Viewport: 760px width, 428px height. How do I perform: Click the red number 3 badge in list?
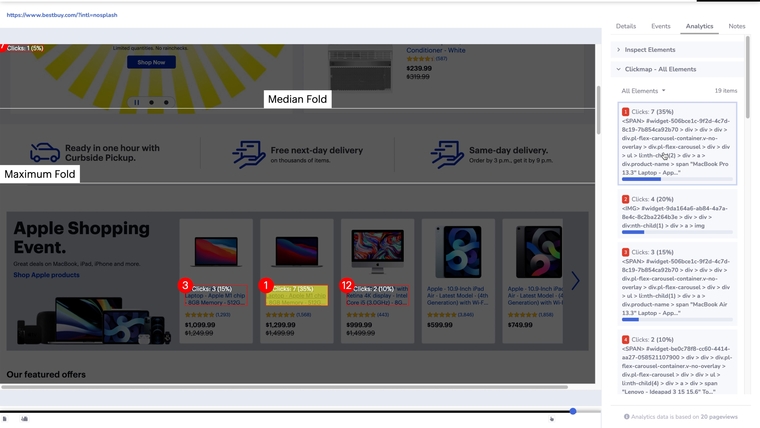click(x=625, y=252)
